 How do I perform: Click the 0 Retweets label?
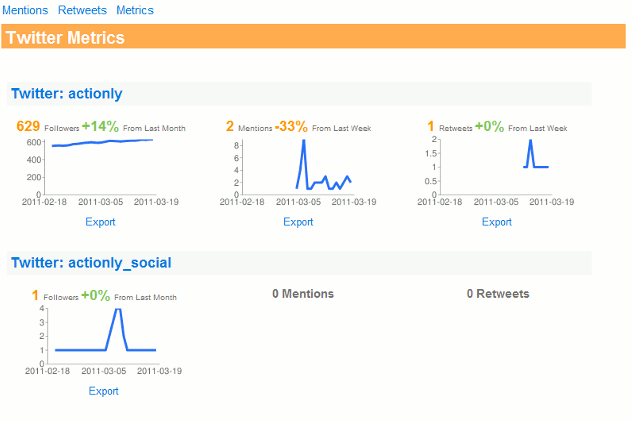coord(498,293)
